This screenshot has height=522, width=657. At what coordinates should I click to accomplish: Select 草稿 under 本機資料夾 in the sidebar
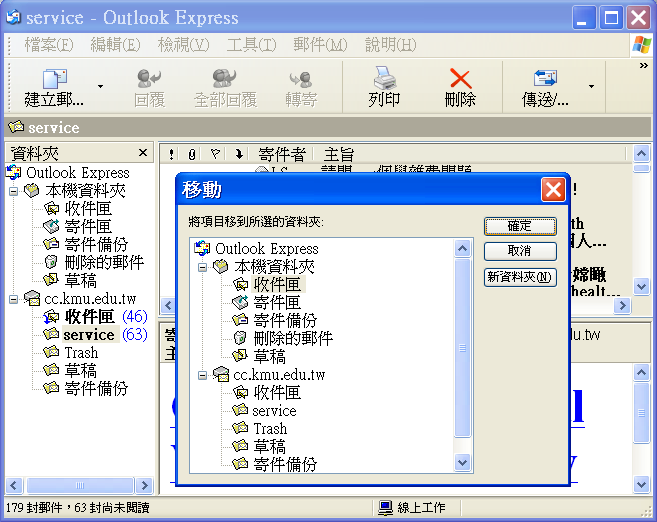pyautogui.click(x=80, y=280)
